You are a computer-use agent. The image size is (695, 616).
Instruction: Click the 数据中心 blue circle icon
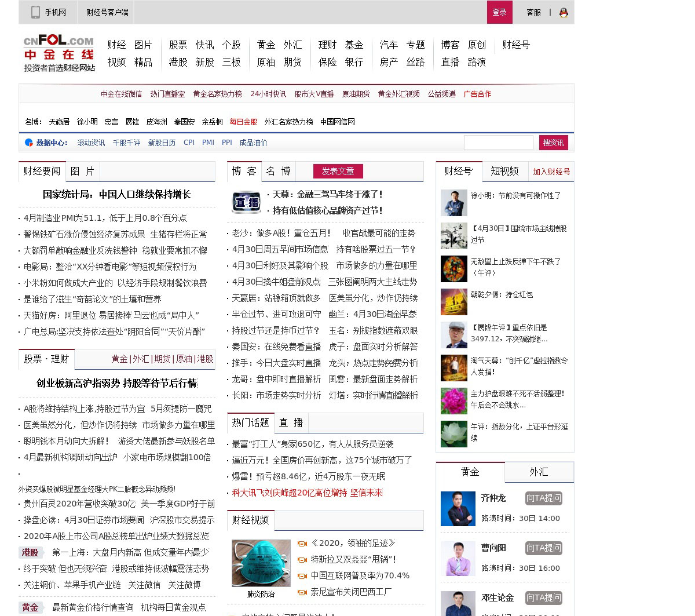tap(28, 143)
